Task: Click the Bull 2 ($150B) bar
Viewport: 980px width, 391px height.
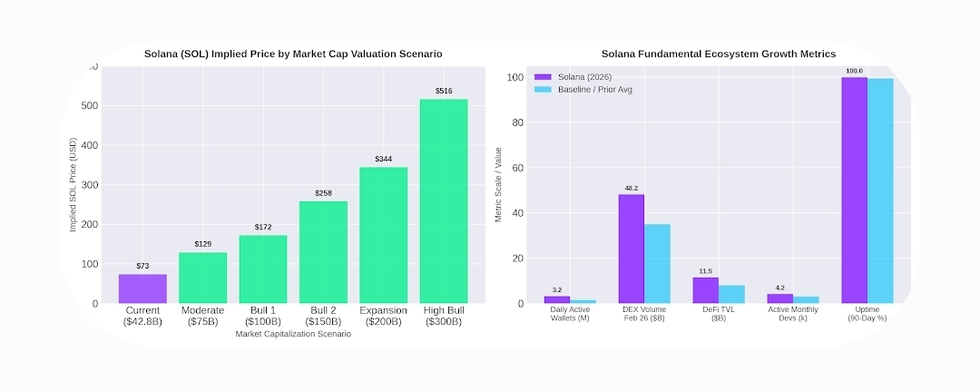Action: pyautogui.click(x=323, y=252)
